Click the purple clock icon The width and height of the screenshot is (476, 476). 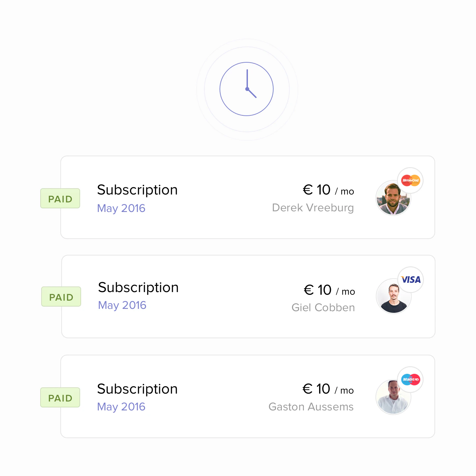(247, 89)
